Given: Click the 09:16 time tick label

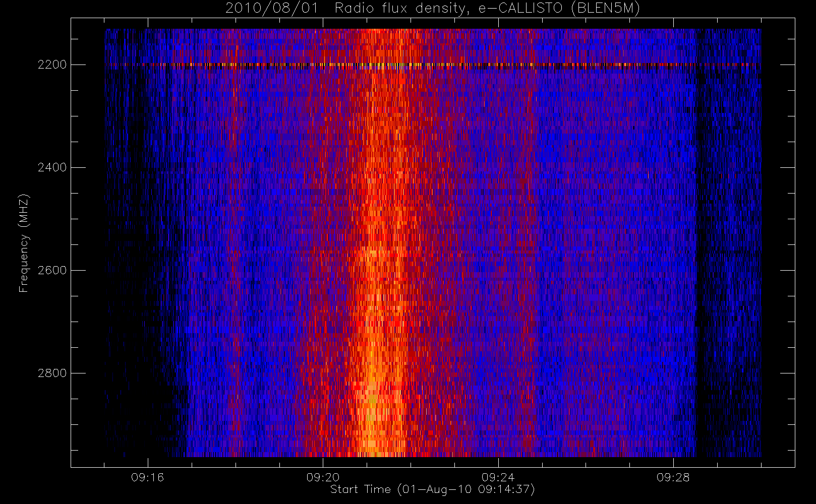Looking at the screenshot, I should pyautogui.click(x=148, y=477).
